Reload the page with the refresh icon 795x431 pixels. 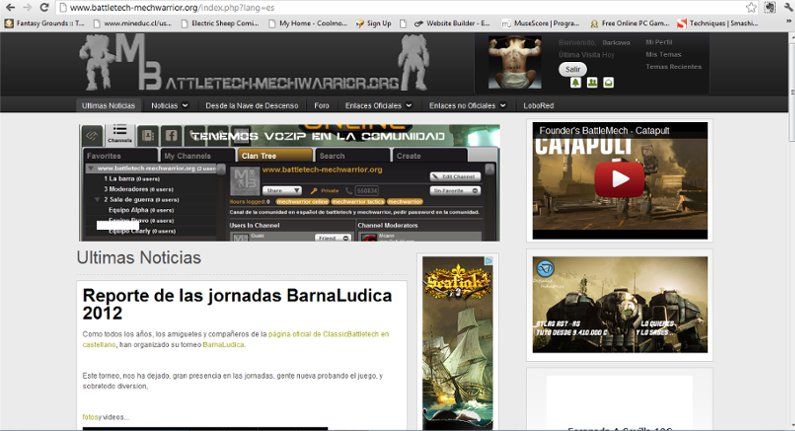point(44,8)
